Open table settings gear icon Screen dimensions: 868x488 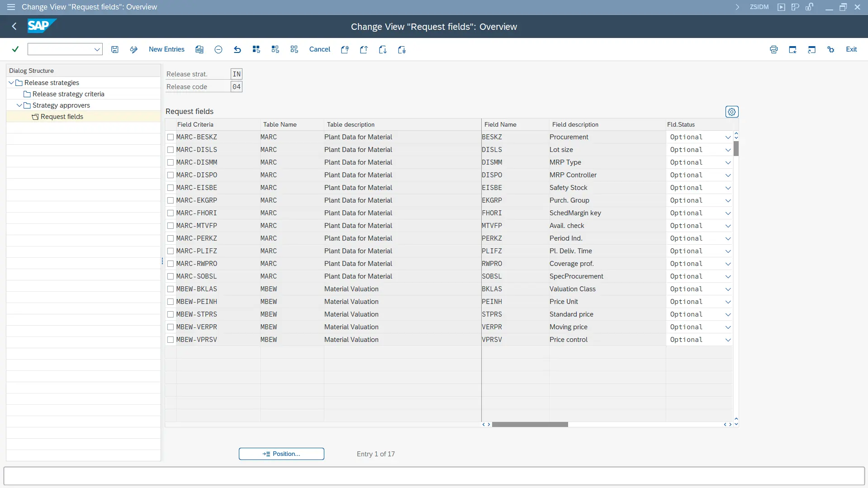coord(731,112)
